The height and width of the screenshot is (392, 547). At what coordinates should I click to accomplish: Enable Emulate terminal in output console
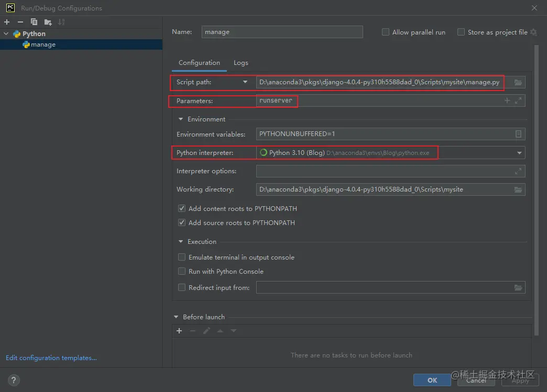click(182, 257)
